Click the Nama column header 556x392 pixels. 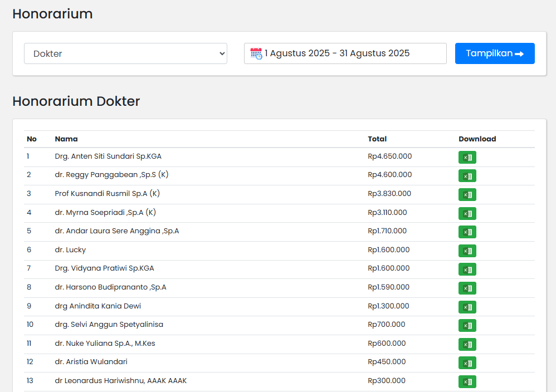click(66, 139)
